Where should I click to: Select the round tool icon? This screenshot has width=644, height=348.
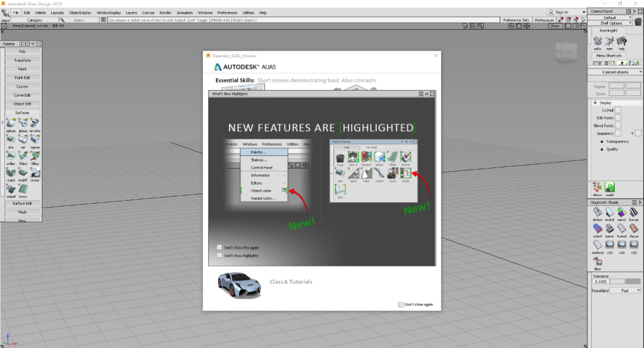tap(11, 172)
